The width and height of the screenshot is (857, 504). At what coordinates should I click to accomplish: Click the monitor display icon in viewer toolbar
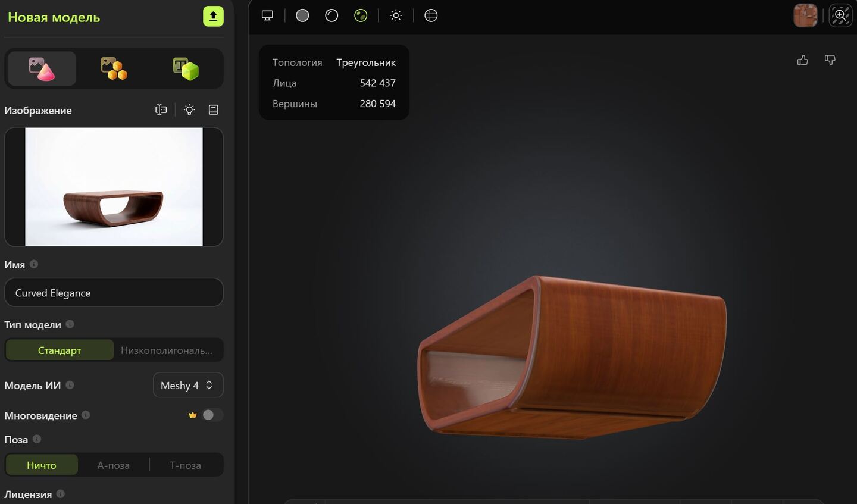(x=267, y=15)
